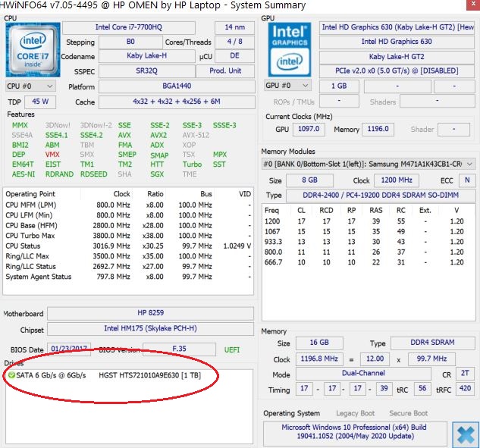Click the blue X close icon at bottom right

coord(466,435)
